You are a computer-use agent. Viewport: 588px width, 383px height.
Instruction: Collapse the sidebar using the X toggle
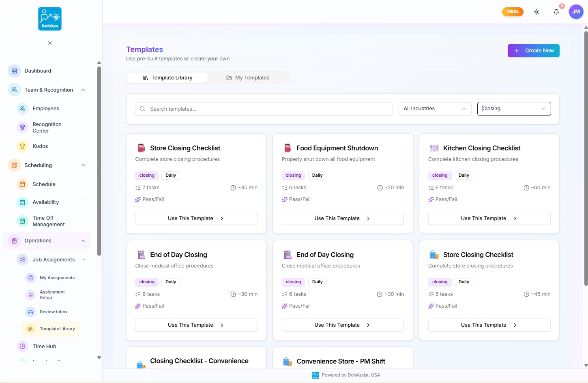pyautogui.click(x=49, y=43)
